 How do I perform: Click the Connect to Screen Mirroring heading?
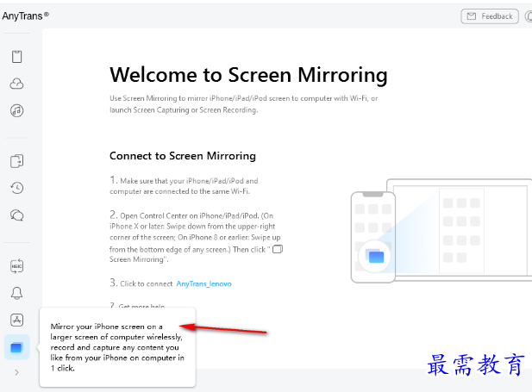(x=183, y=156)
